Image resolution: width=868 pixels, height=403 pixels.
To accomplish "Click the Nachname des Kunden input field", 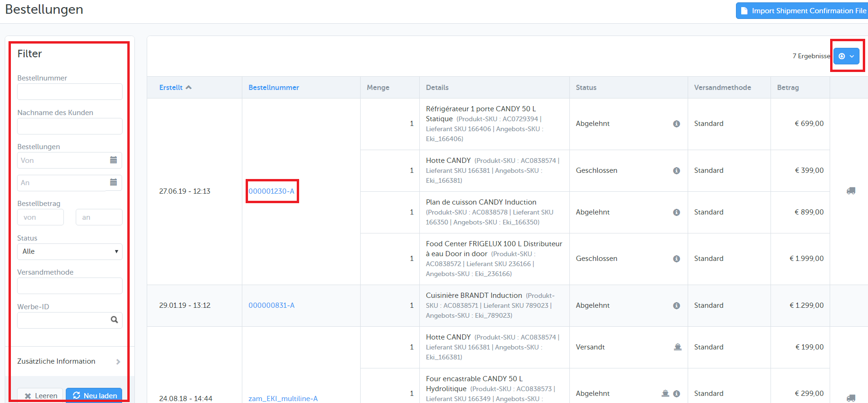I will (x=70, y=126).
